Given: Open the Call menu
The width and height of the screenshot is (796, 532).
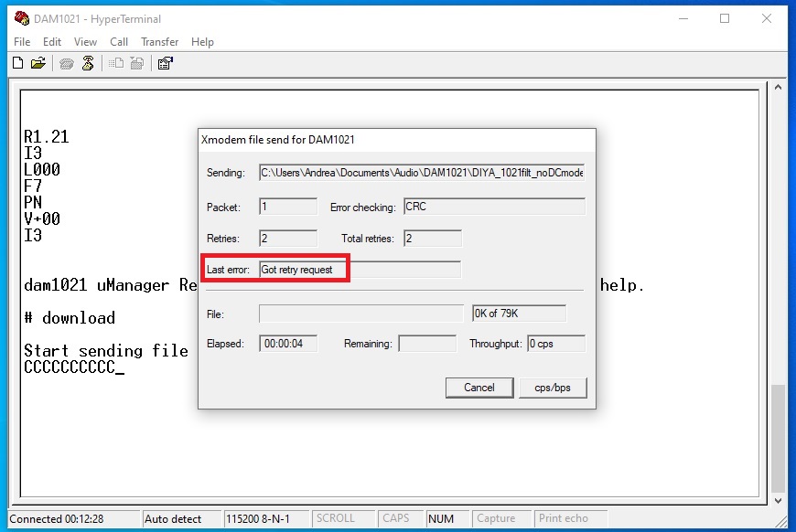Looking at the screenshot, I should pos(119,41).
